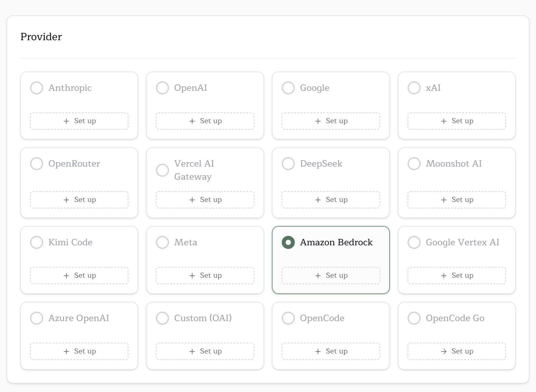Set up Moonshot AI provider
536x392 pixels.
click(x=457, y=200)
